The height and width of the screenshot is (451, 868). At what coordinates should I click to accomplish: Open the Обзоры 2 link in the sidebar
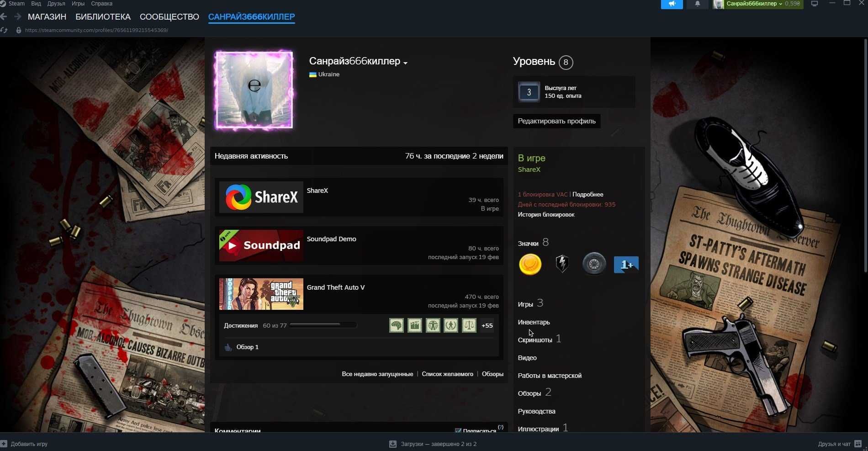(535, 393)
